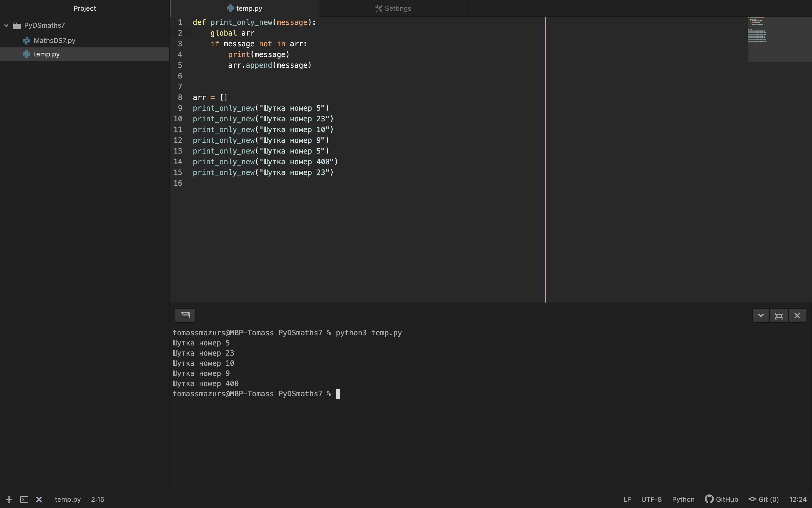Click the Settings tab tools icon
812x508 pixels.
coord(379,8)
